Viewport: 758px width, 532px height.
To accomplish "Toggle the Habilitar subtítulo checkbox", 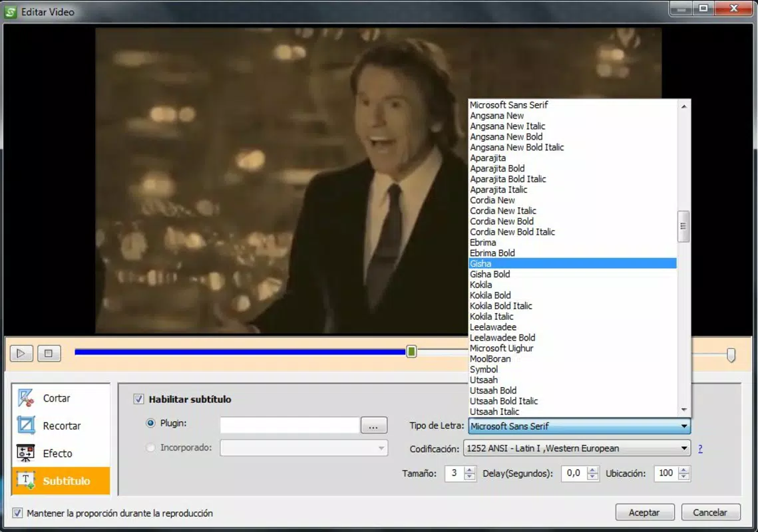I will tap(138, 399).
